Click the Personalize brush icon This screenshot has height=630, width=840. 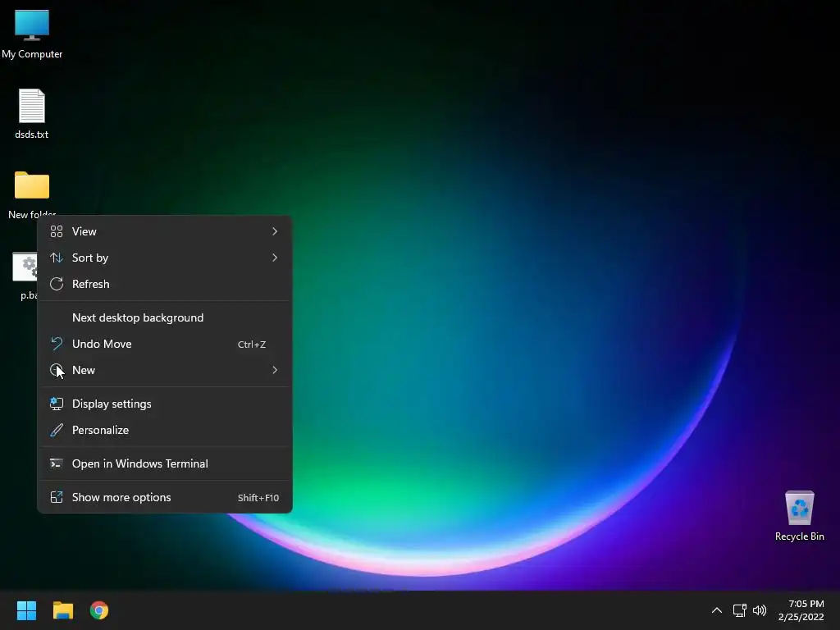pyautogui.click(x=57, y=430)
